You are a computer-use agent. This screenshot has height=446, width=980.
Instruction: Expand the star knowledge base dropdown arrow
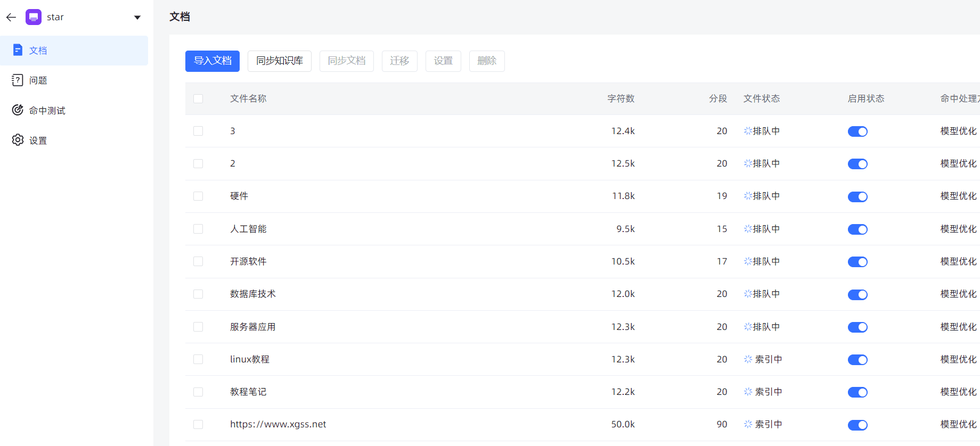[137, 18]
